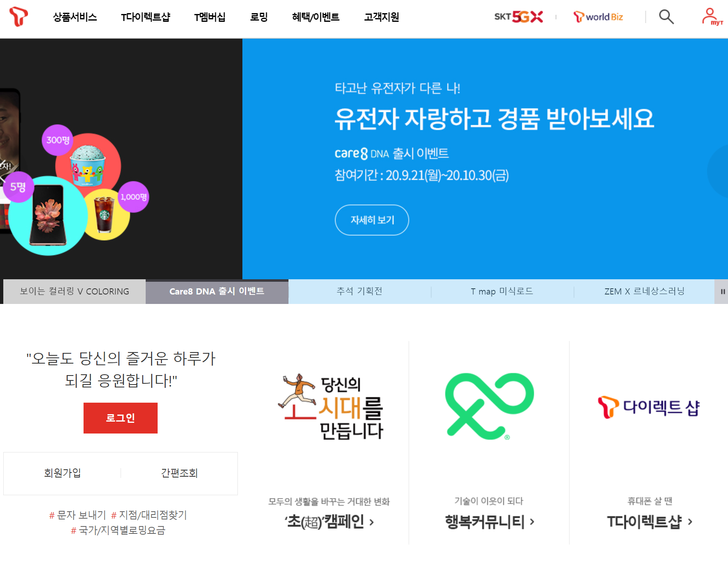Open the T다이렉트샵 card link
Screen dimensions: 728x568
click(649, 522)
